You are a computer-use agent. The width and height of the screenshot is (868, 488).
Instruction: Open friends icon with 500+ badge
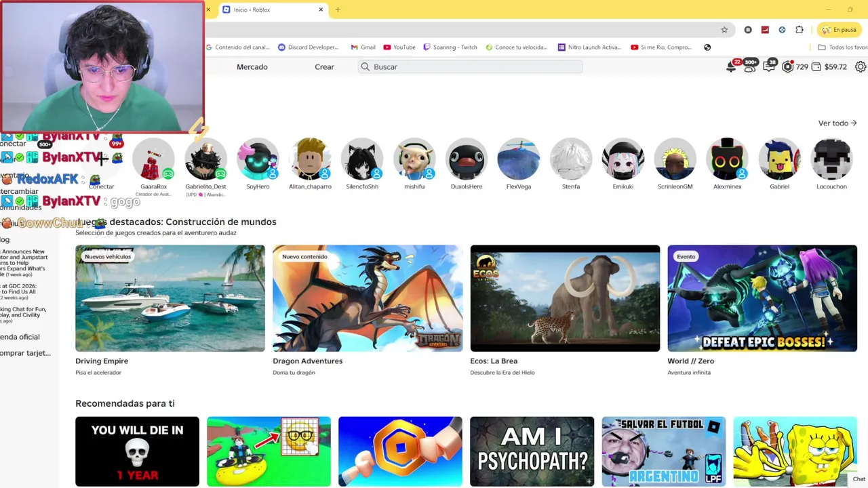tap(750, 66)
